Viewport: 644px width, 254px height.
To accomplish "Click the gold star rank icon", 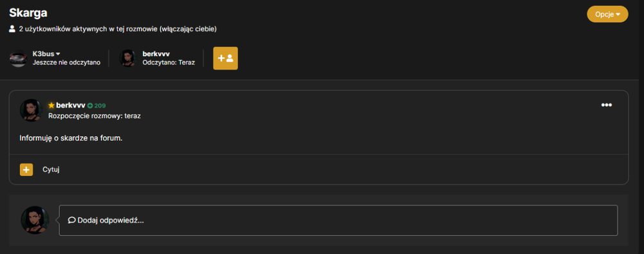I will (52, 105).
